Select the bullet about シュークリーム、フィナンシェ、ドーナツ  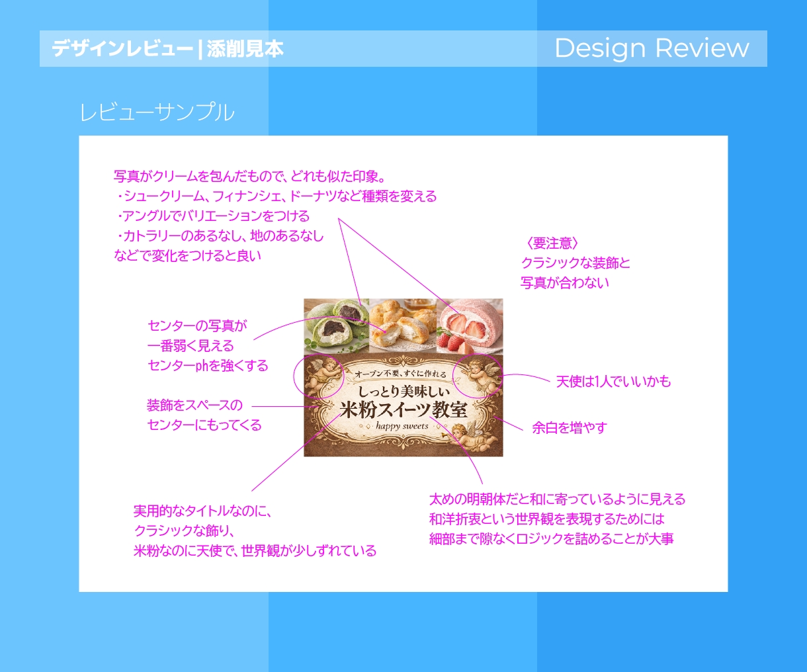[276, 196]
